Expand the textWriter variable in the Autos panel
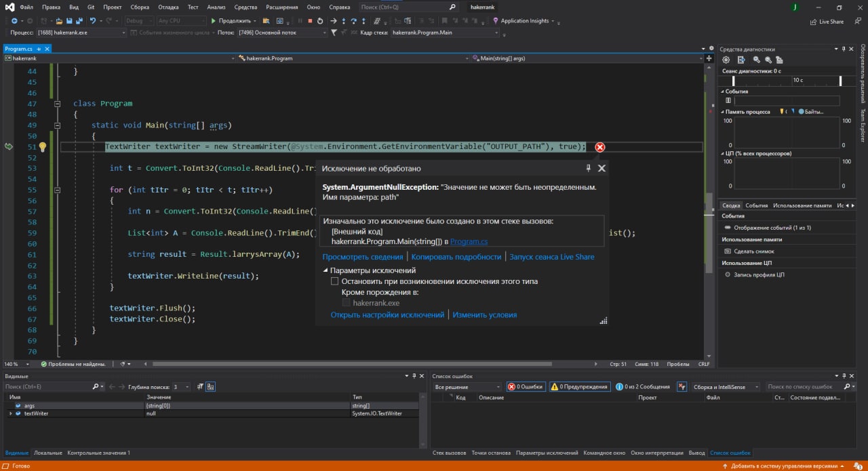Viewport: 868px width, 471px height. [x=10, y=413]
